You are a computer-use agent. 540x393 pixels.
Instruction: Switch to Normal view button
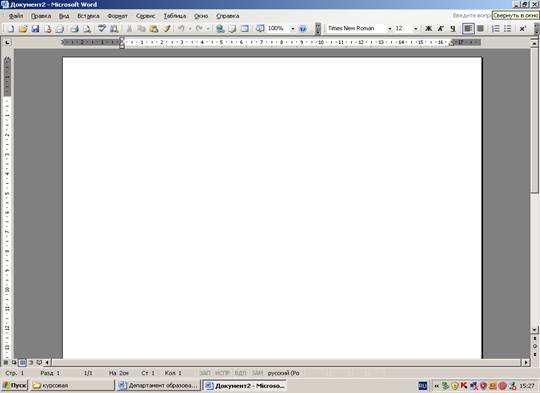(6, 362)
